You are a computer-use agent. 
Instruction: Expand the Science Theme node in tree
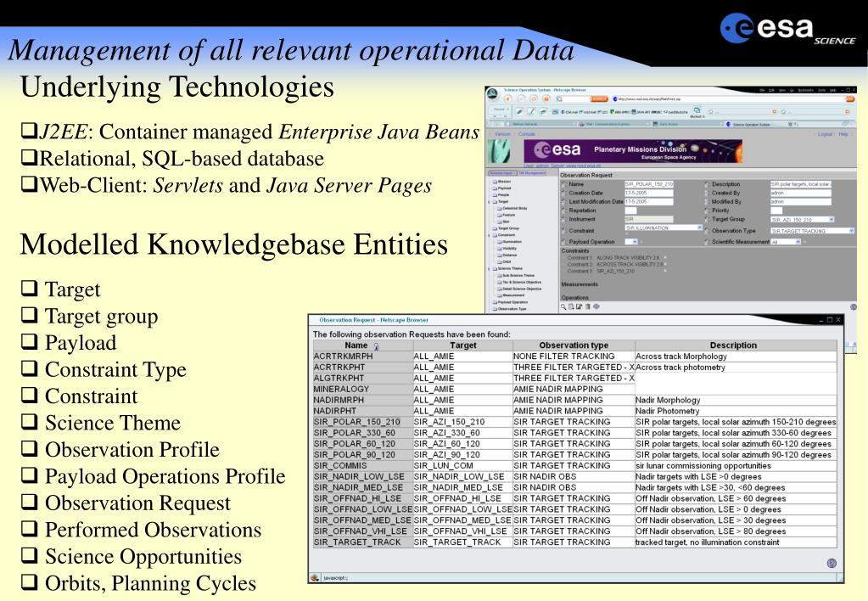pos(489,268)
